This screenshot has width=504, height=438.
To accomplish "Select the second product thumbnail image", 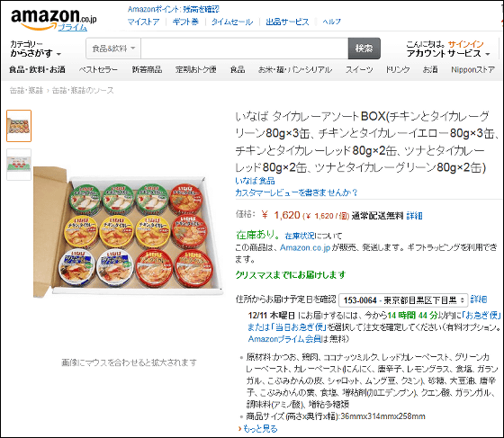I will (19, 165).
